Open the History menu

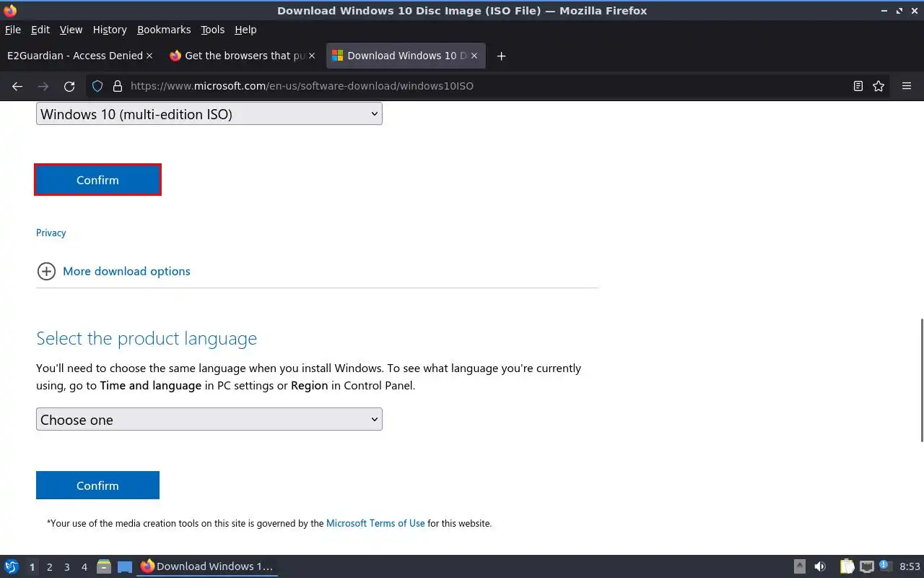tap(110, 30)
